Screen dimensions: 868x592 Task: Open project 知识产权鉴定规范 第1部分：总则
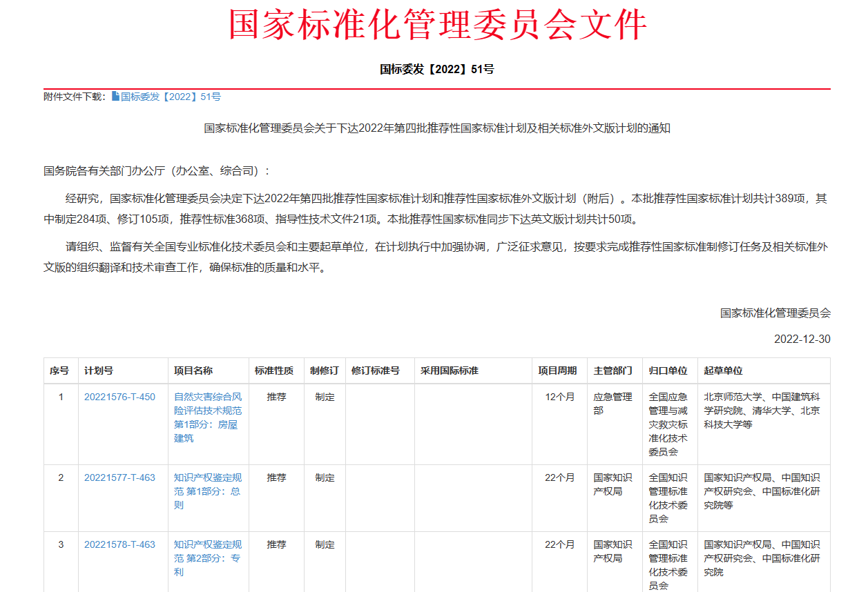click(x=208, y=491)
